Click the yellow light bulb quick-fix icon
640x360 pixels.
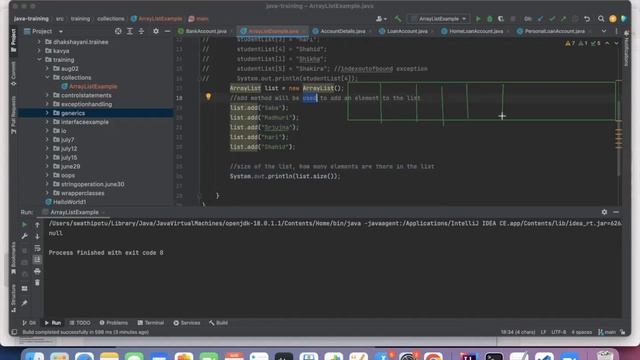[208, 97]
